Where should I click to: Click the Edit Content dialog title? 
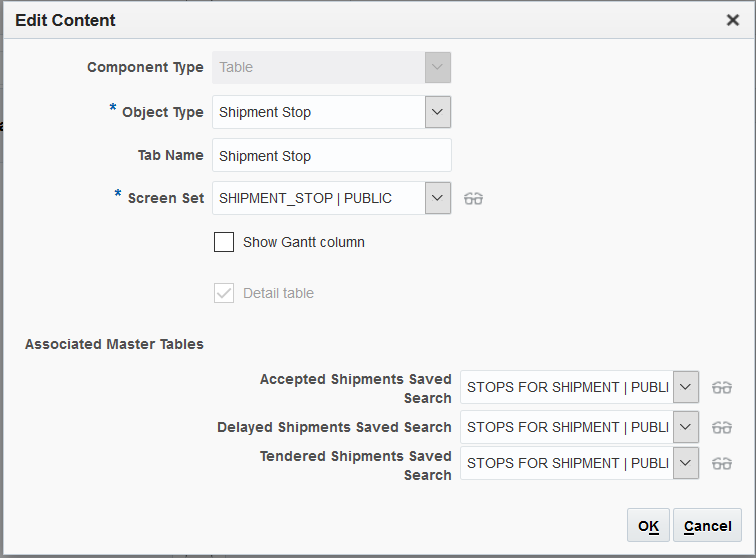click(65, 20)
